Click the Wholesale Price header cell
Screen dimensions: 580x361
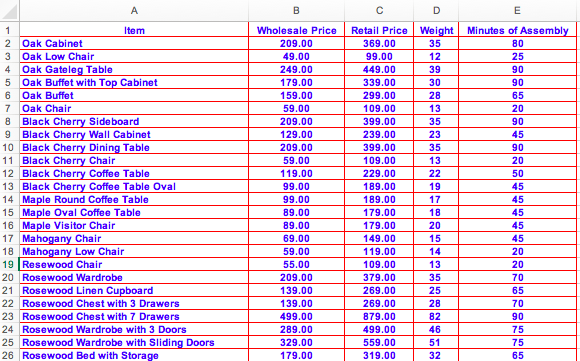pyautogui.click(x=296, y=30)
